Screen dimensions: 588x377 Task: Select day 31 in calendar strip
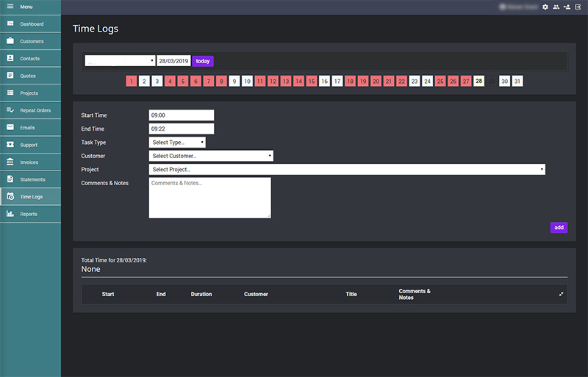(517, 81)
